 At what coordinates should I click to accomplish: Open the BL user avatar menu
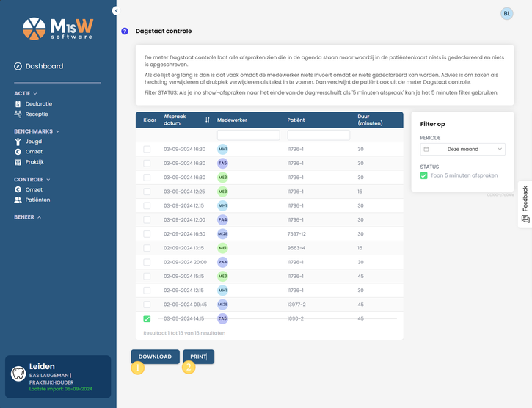[x=506, y=14]
